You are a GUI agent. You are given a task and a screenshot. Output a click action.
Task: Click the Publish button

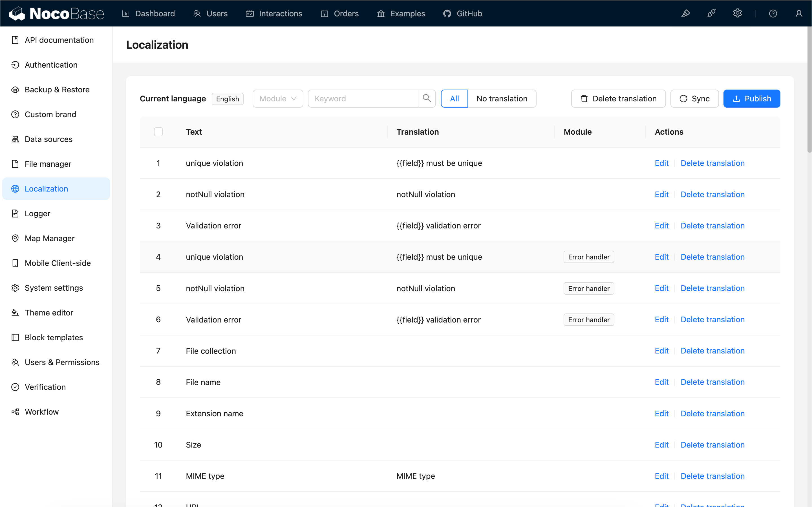tap(751, 99)
